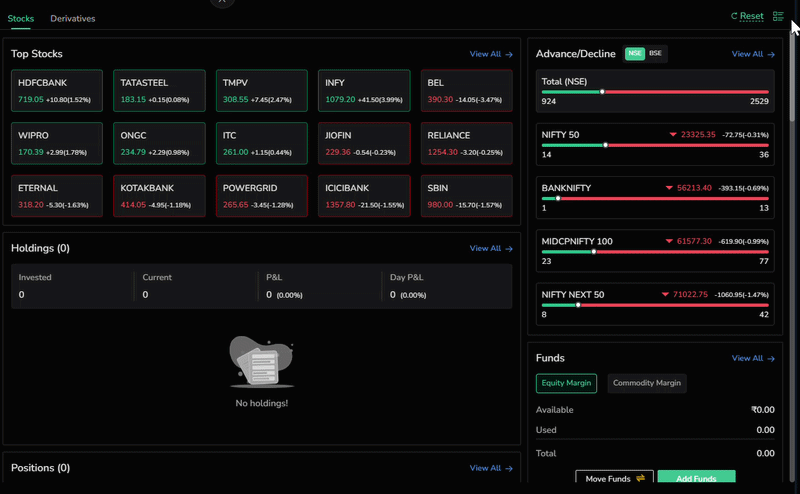Open the POWERGRID stock card
Image resolution: width=800 pixels, height=494 pixels.
click(262, 196)
